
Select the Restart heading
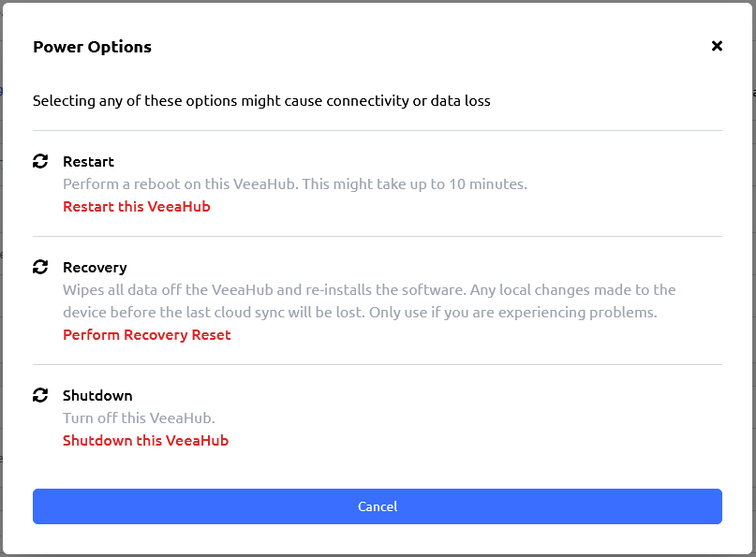click(x=88, y=162)
